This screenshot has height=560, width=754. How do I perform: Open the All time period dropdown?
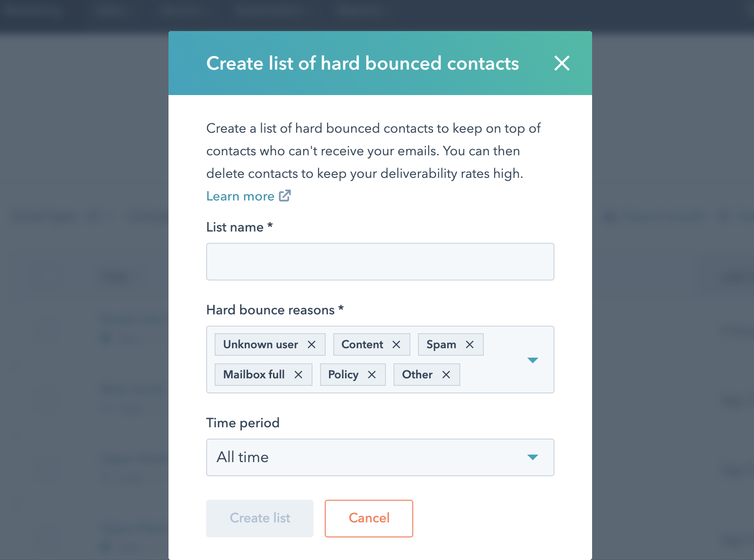(367, 457)
